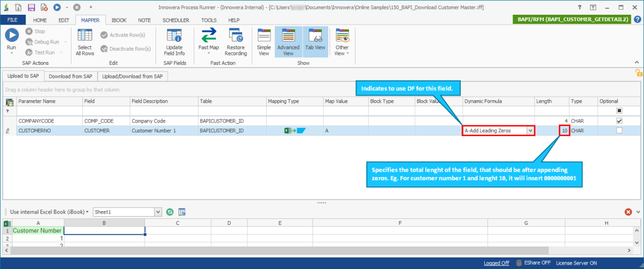Image resolution: width=644 pixels, height=269 pixels.
Task: Open the IBOOK ribbon tab
Action: 119,20
